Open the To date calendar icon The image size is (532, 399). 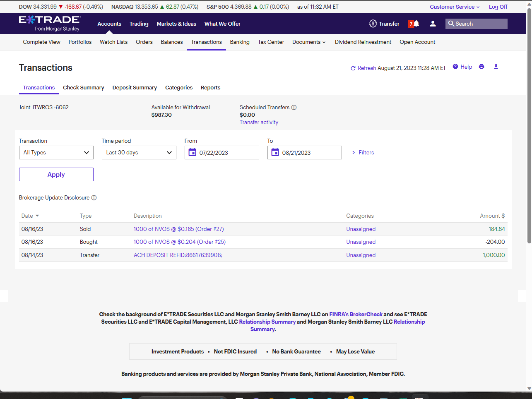pyautogui.click(x=275, y=152)
